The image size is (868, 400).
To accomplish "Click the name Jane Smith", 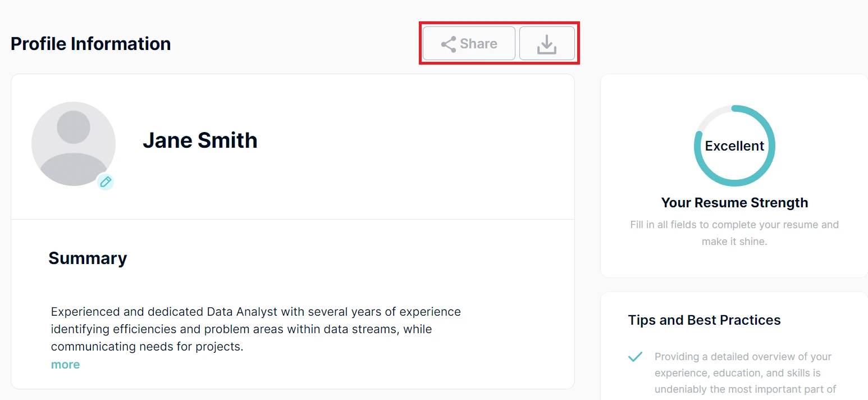I will [200, 140].
